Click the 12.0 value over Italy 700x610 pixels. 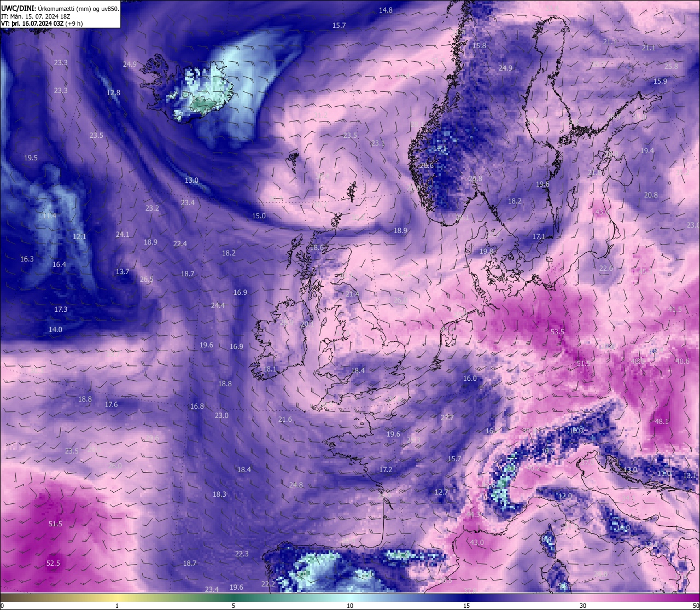[x=565, y=496]
